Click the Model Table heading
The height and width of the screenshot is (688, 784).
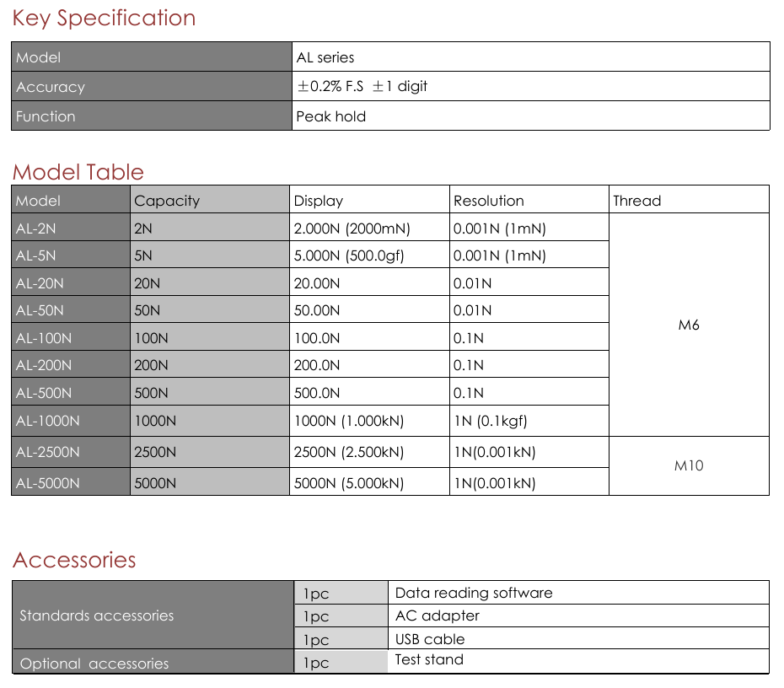[x=78, y=172]
